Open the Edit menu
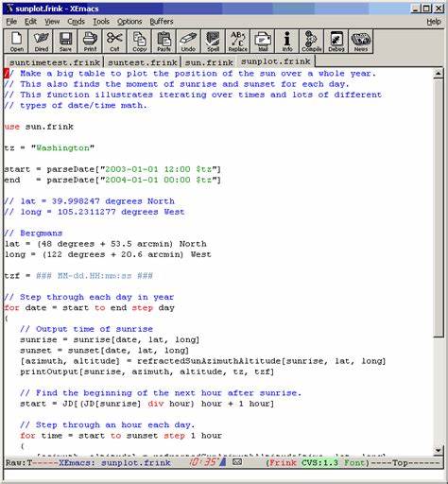Screen dimensions: 448x484 (x=30, y=22)
